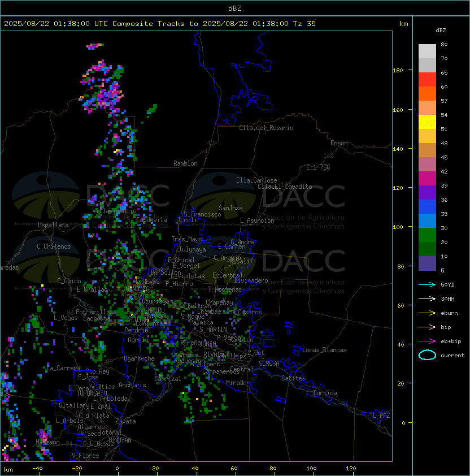Click the pink bip arrow legend icon
The image size is (470, 476).
(427, 327)
